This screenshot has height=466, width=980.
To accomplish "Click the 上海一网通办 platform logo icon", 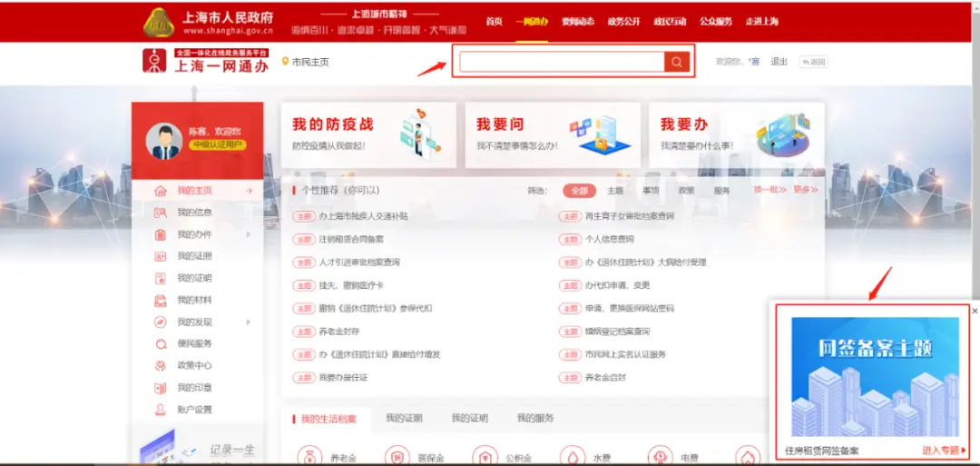I will tap(154, 61).
